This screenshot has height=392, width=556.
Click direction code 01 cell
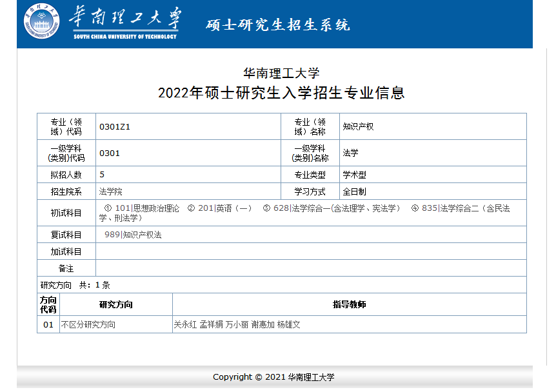pos(48,325)
